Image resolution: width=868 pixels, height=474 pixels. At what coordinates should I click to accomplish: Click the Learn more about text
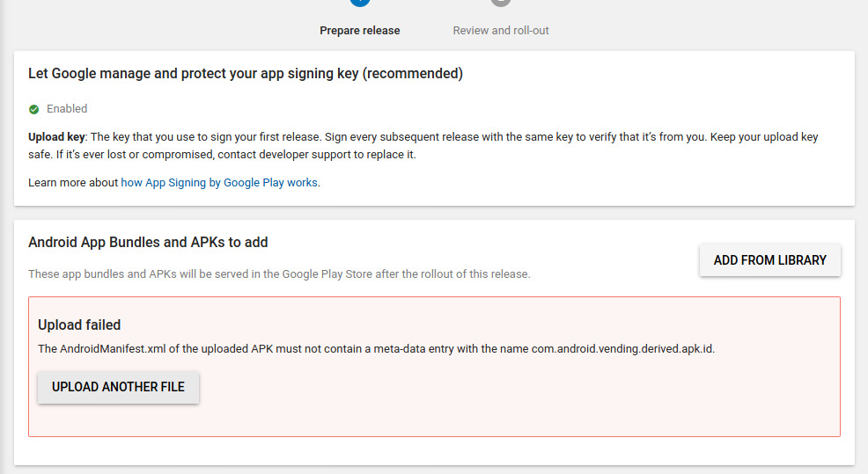pos(73,183)
